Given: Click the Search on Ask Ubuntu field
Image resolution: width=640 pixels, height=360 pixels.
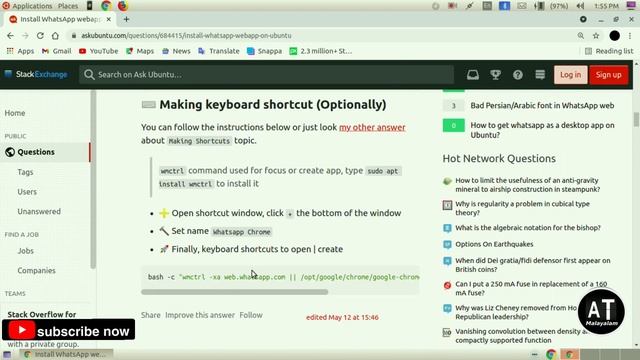Looking at the screenshot, I should [x=267, y=75].
